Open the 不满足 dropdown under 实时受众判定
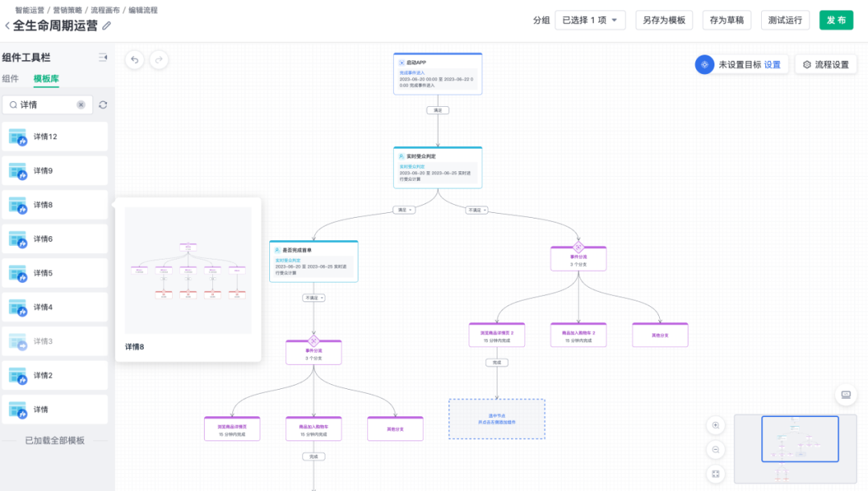868x491 pixels. point(477,211)
